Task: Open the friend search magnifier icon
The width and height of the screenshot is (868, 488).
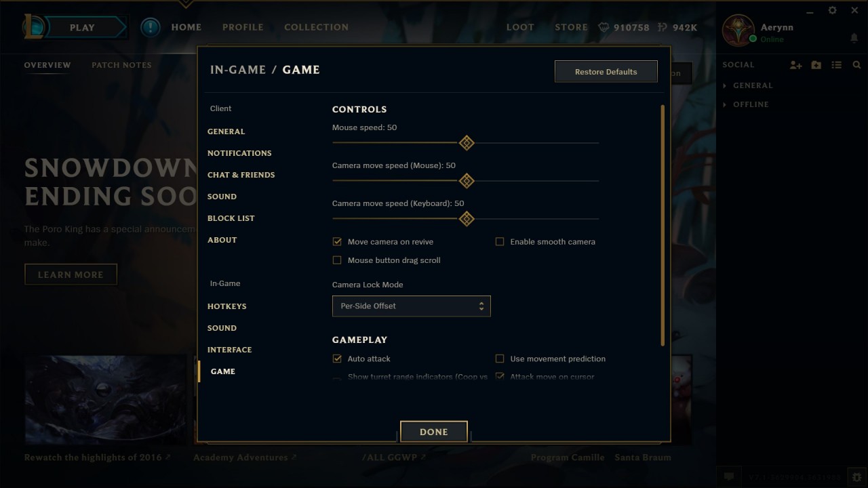Action: pos(856,65)
